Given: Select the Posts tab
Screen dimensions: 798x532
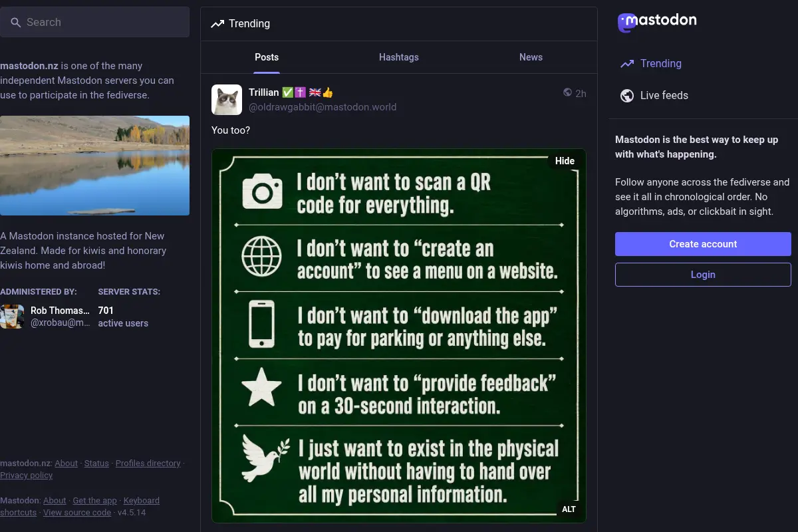Looking at the screenshot, I should (x=267, y=57).
